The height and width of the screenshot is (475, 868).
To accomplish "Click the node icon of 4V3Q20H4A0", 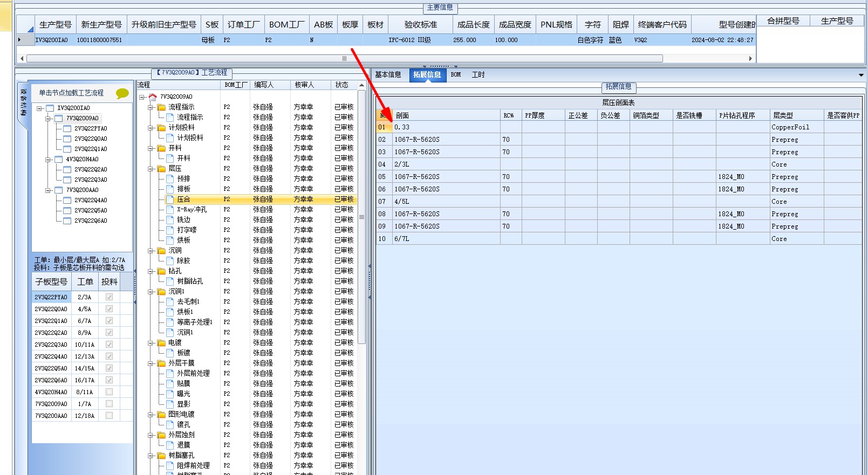I will (x=59, y=160).
